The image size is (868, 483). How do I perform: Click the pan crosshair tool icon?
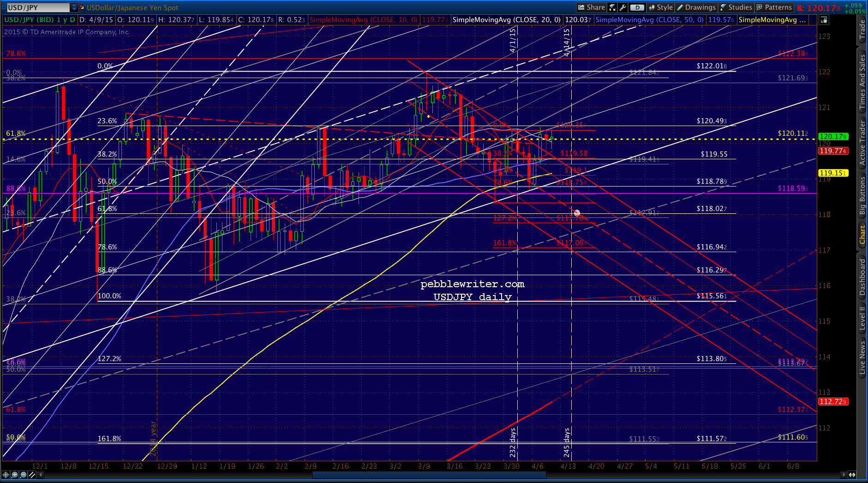pyautogui.click(x=6, y=475)
